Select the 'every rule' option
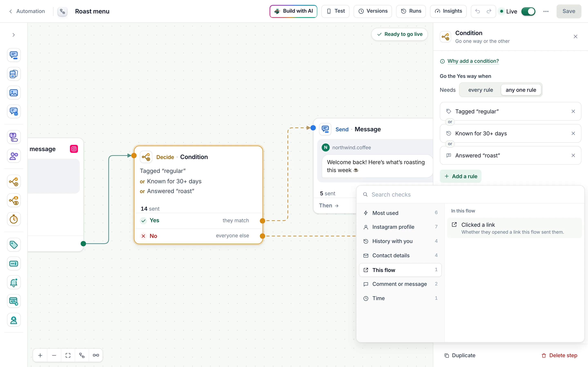 pyautogui.click(x=480, y=90)
